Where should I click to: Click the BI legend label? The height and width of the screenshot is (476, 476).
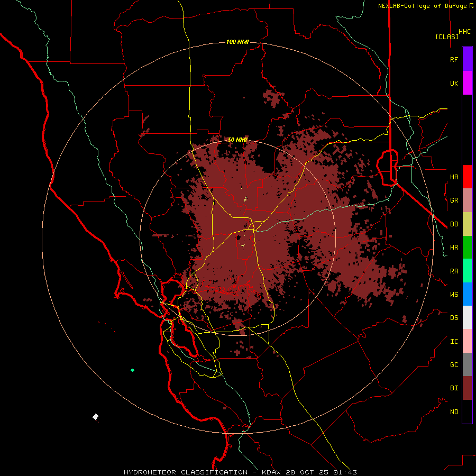tap(454, 388)
